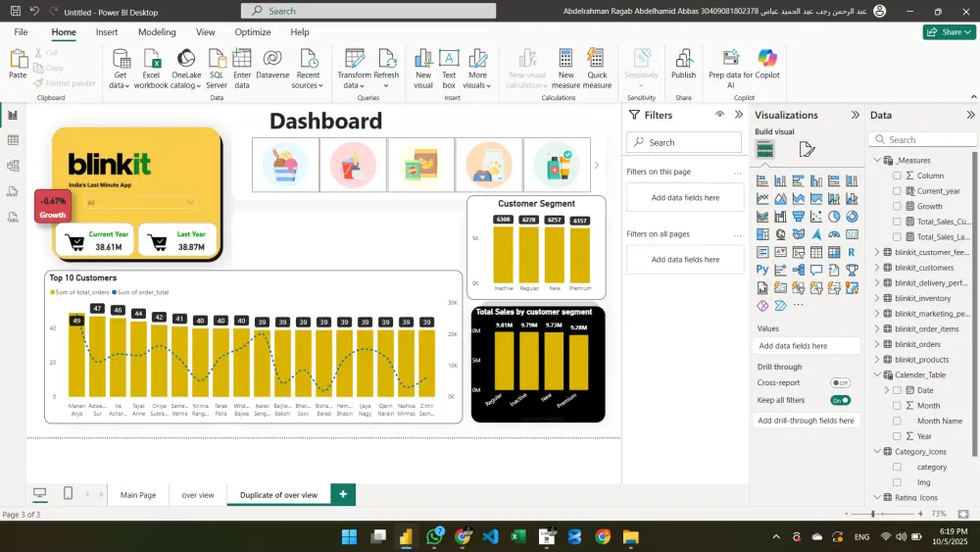Toggle Cross-report drill through switch

tap(840, 382)
